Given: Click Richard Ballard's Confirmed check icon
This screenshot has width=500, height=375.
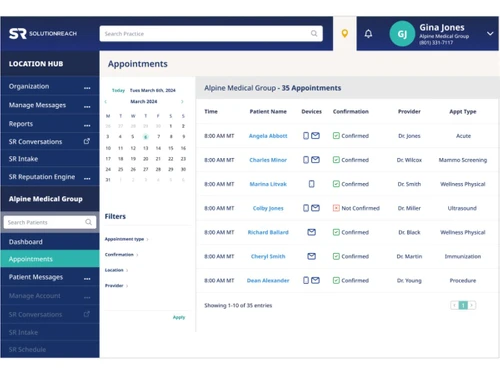Looking at the screenshot, I should click(x=336, y=232).
